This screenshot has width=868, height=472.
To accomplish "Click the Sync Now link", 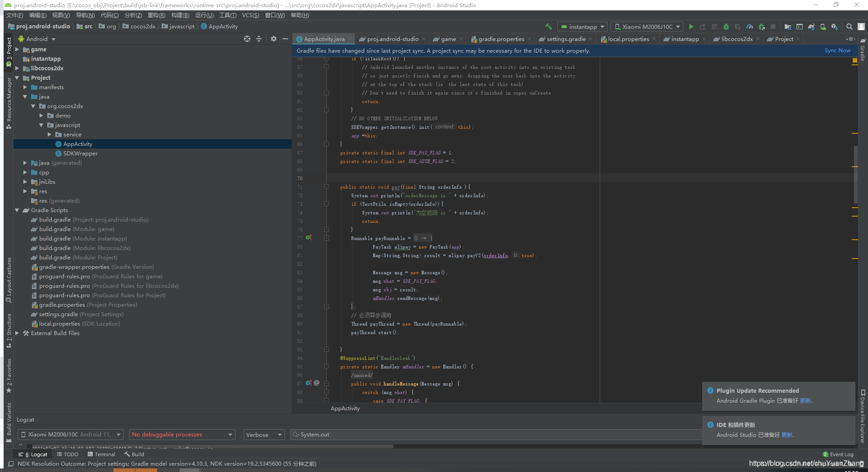I will 837,50.
